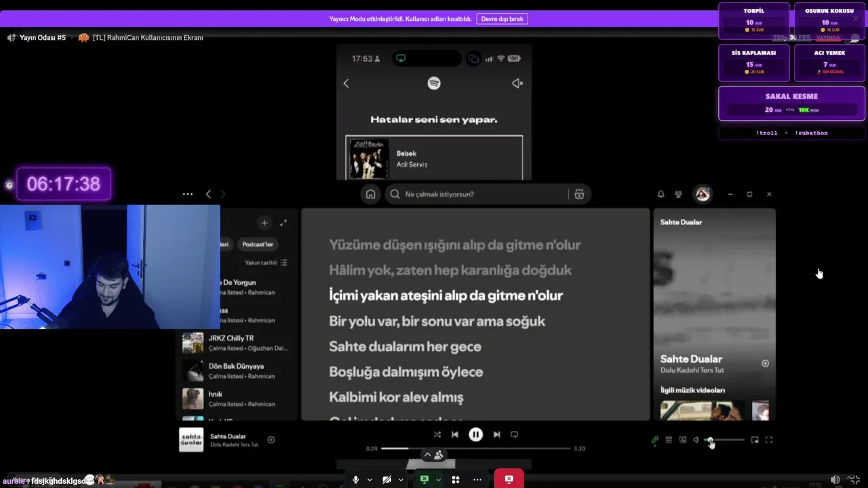868x488 pixels.
Task: Click İlgili müzik videoları heading
Action: tap(692, 390)
